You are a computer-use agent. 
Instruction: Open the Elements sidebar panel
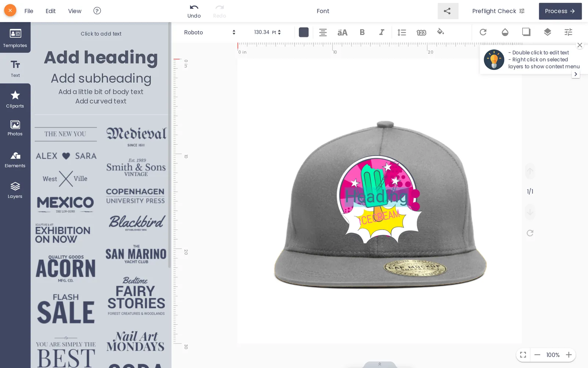pos(15,160)
